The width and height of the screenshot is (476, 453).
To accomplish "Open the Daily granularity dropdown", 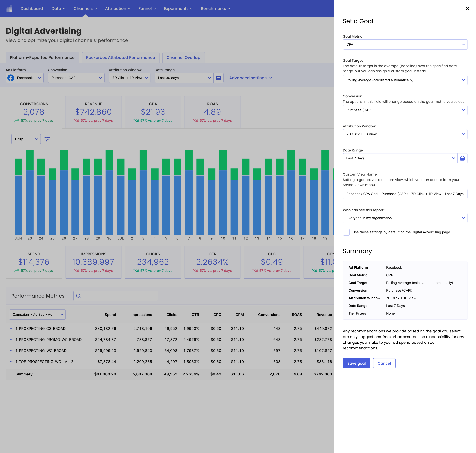I will pos(26,139).
